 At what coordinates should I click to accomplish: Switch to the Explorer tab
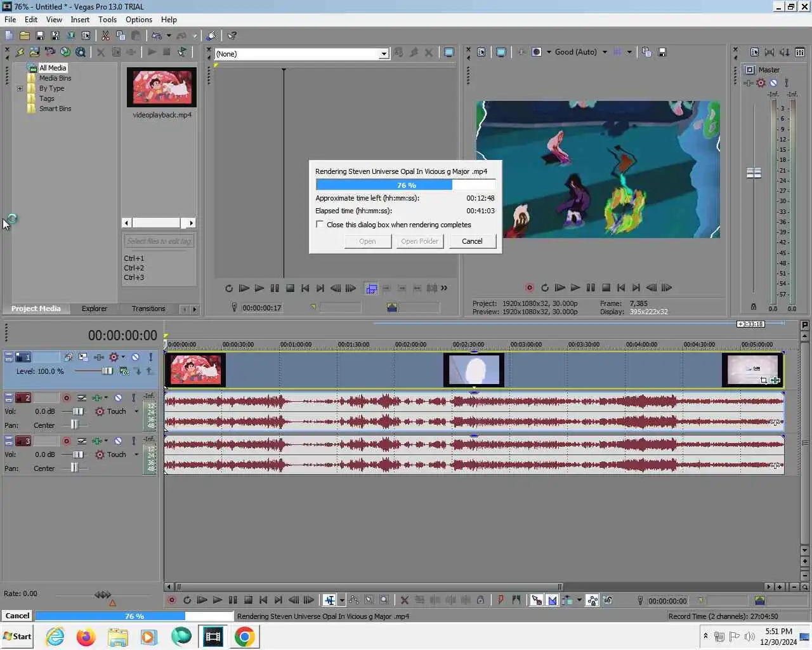[x=95, y=308]
